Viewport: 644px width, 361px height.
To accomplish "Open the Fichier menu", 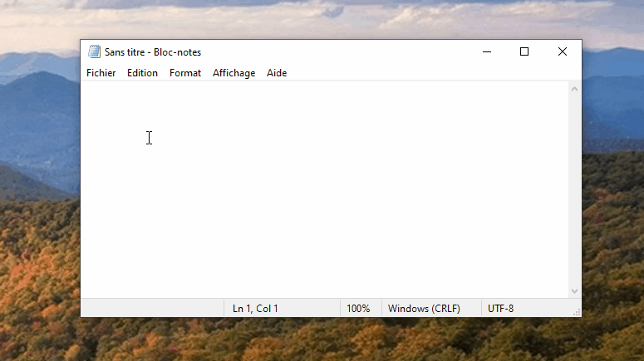I will tap(101, 73).
